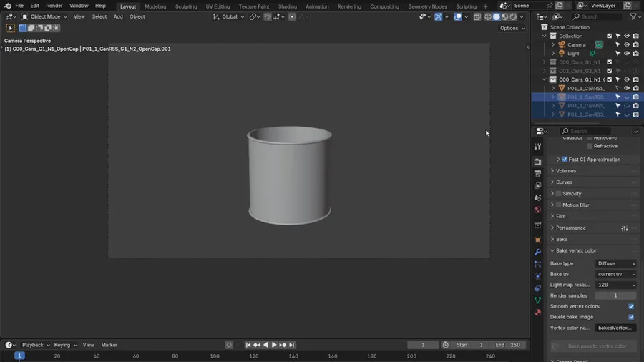
Task: Open the Bake type Diffuse dropdown
Action: pyautogui.click(x=616, y=263)
